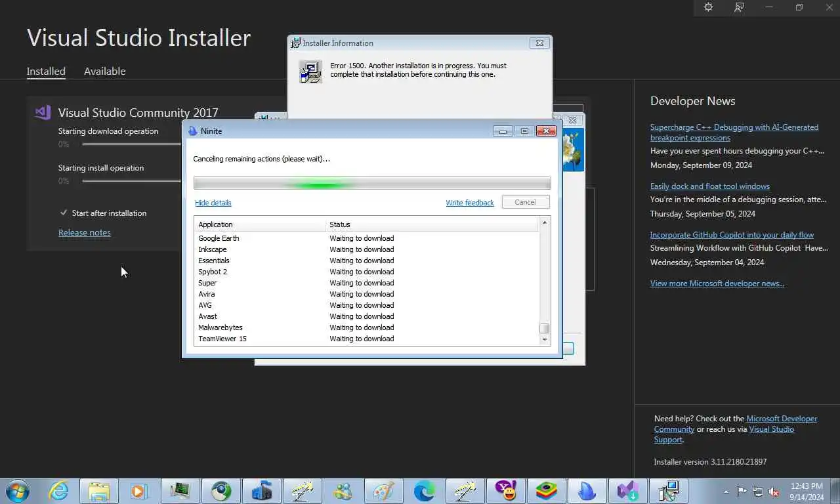Open BlueStacks from the taskbar
This screenshot has height=504, width=840.
coord(546,491)
